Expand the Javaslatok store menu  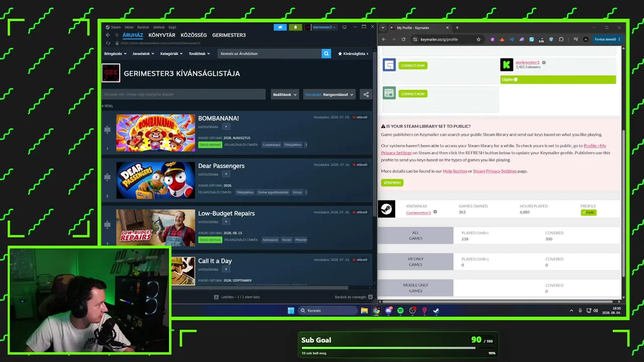[143, 53]
